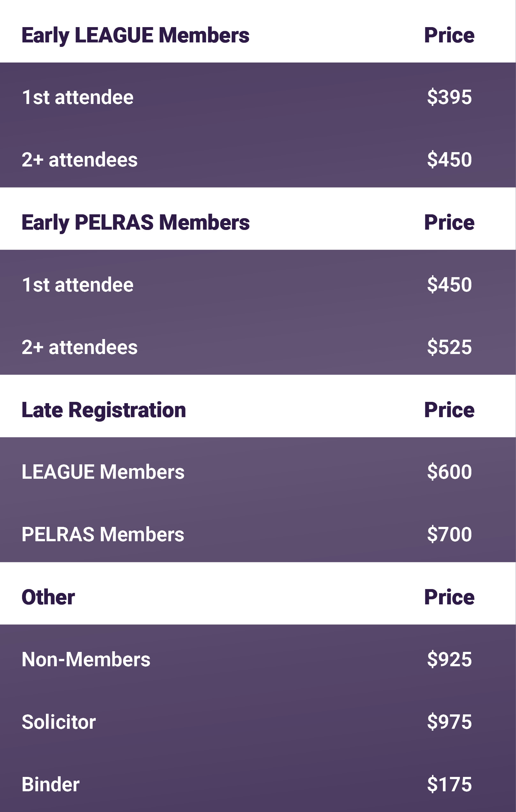Click the Price header beside Late Registration
This screenshot has width=516, height=812.
449,410
